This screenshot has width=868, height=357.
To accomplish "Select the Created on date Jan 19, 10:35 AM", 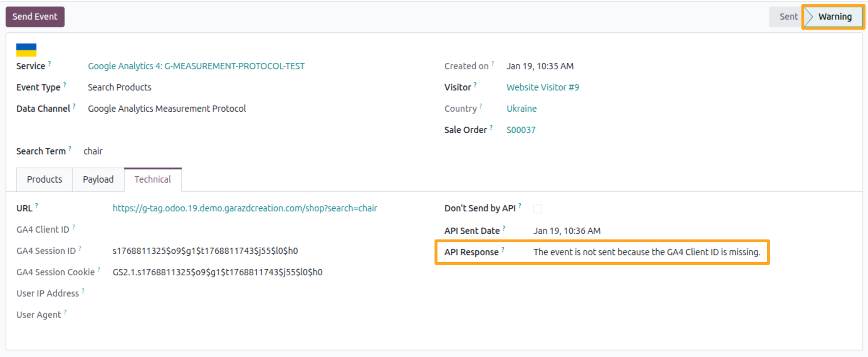I will (x=540, y=66).
